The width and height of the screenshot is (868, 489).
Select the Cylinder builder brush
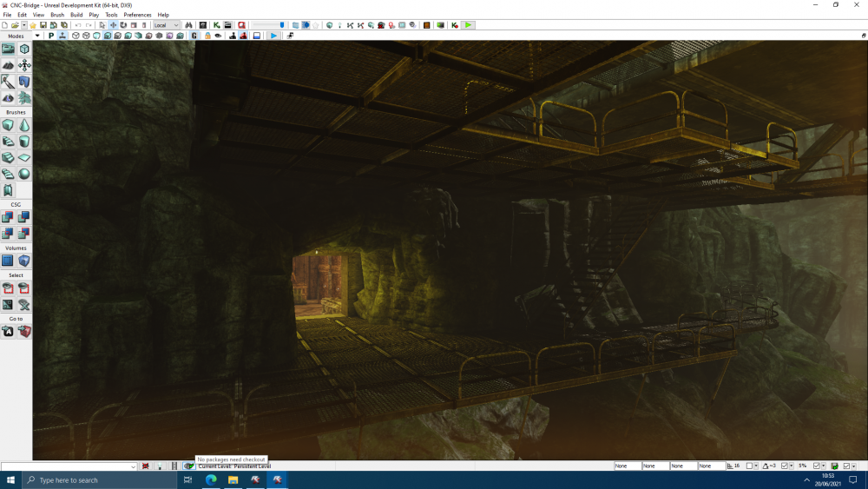click(x=23, y=142)
